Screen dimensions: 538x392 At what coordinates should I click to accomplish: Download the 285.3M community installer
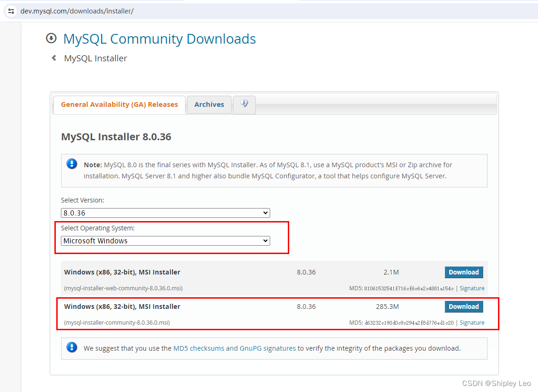(464, 307)
